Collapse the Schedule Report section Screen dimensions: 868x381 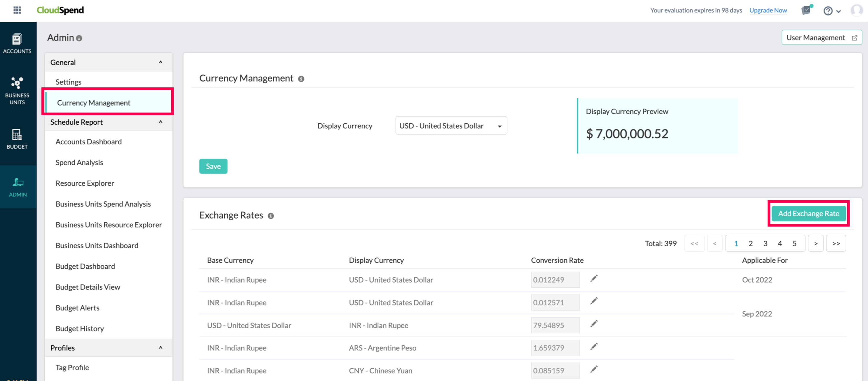[160, 122]
